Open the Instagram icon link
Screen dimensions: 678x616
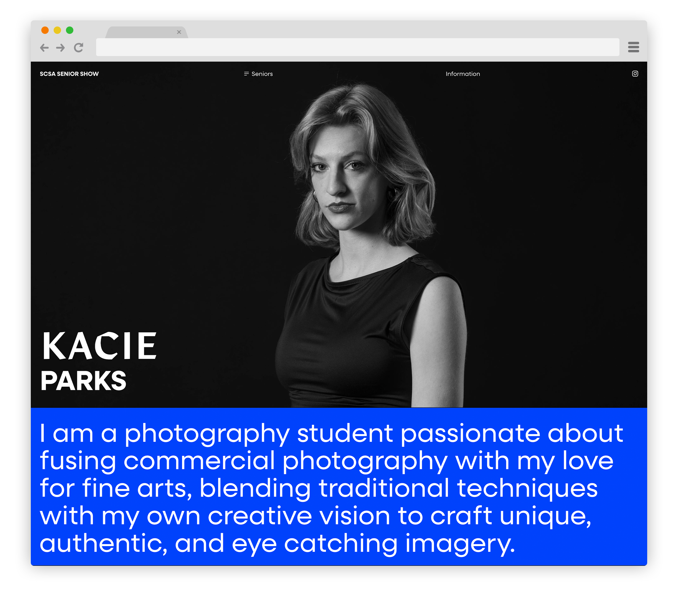point(635,74)
